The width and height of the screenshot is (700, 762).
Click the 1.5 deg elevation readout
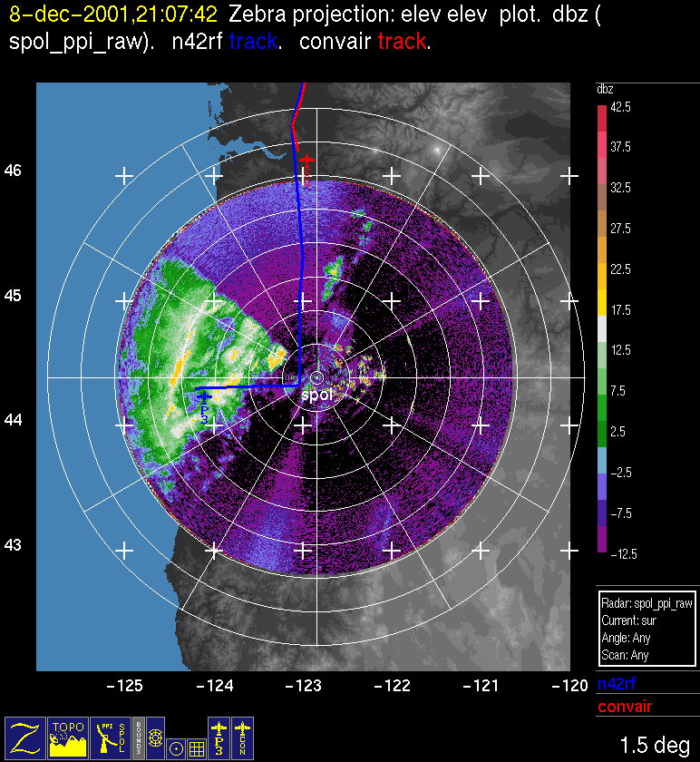[x=653, y=746]
